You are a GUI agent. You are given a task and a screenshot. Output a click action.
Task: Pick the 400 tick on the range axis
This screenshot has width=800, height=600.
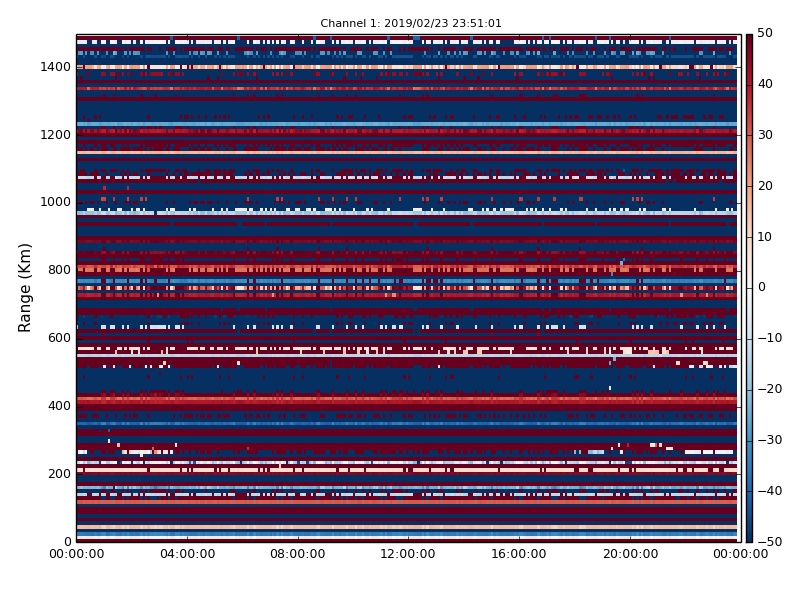tap(59, 406)
